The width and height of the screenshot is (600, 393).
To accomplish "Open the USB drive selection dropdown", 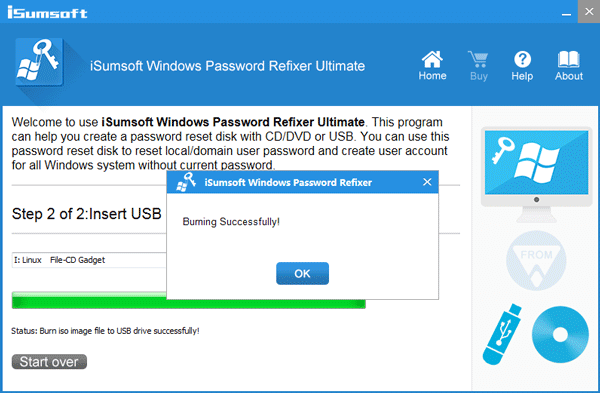I will [89, 260].
